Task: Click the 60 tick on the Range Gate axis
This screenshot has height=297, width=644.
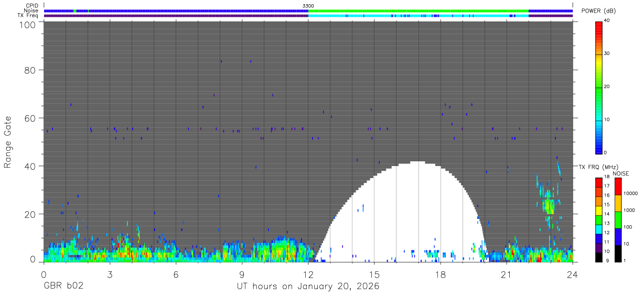Action: click(29, 118)
